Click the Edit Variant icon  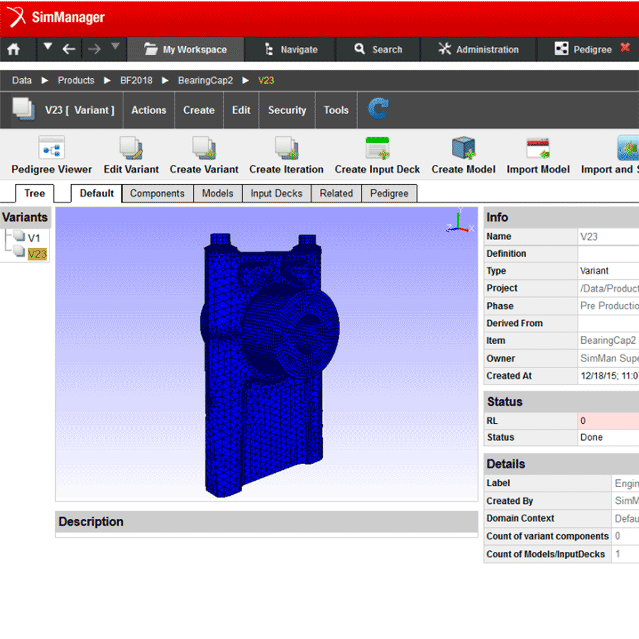(x=131, y=148)
